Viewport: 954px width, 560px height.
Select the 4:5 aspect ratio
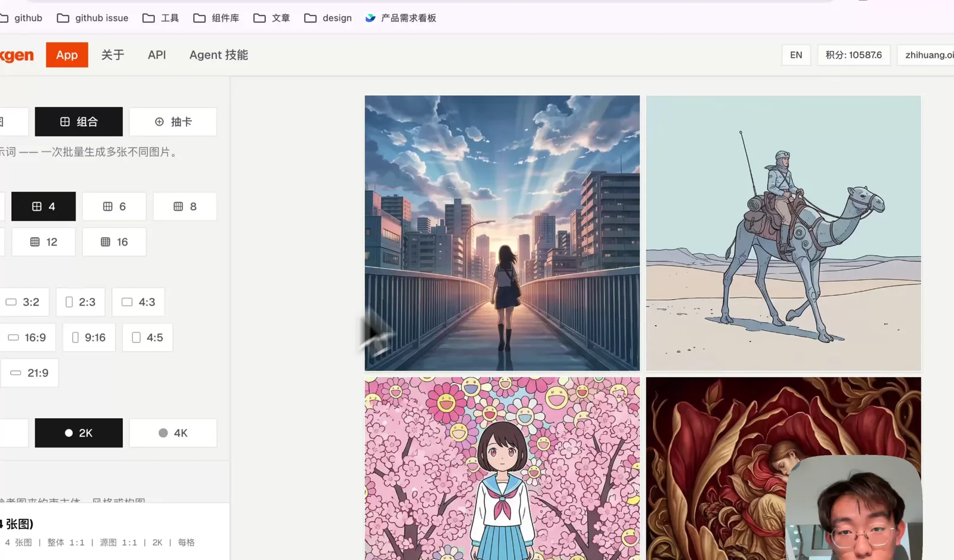[147, 337]
